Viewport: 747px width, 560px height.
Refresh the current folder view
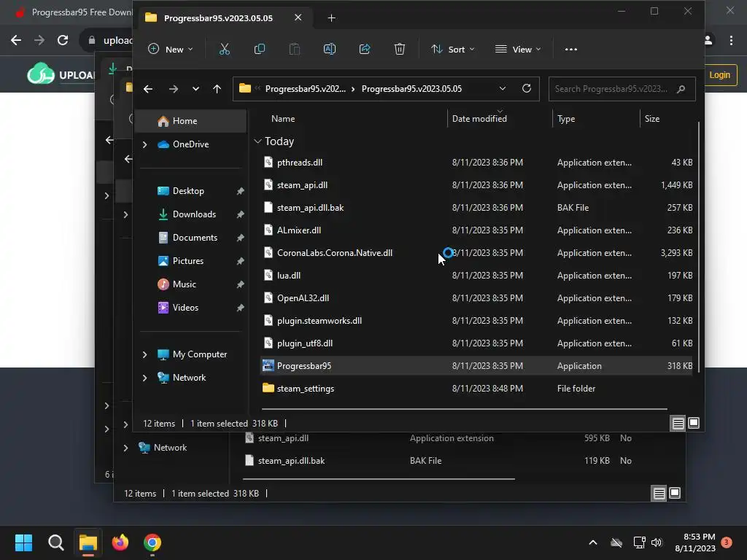point(527,88)
